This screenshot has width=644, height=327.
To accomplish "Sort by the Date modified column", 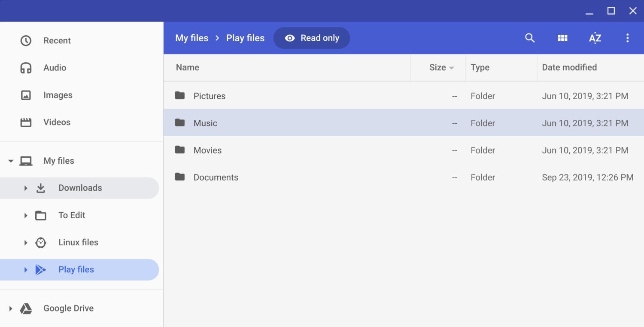I will (x=569, y=67).
